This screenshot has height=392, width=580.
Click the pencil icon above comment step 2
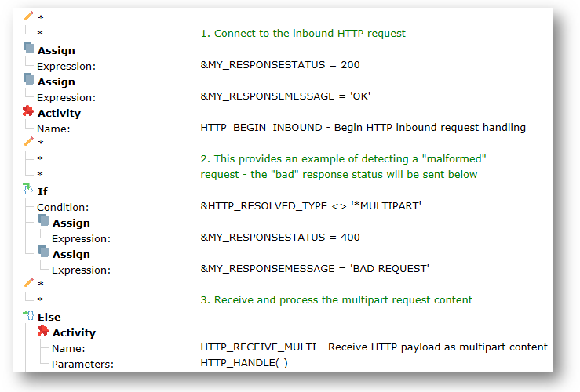pos(29,141)
